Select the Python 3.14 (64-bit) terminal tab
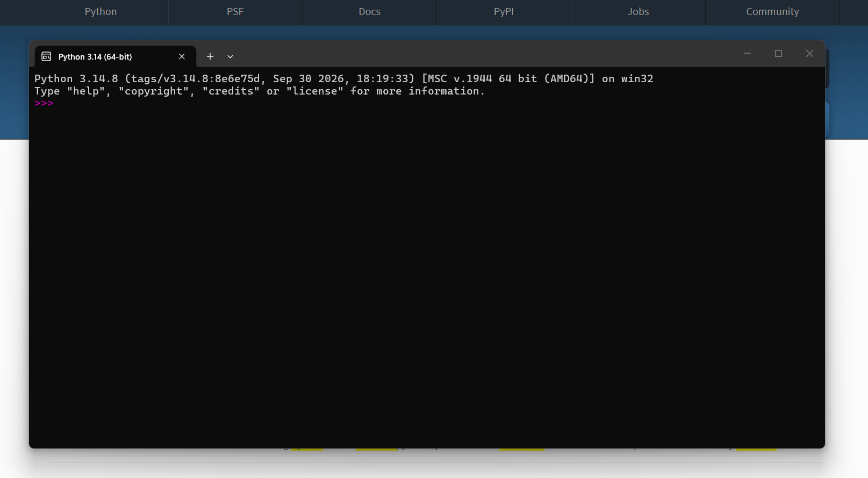 (x=115, y=56)
